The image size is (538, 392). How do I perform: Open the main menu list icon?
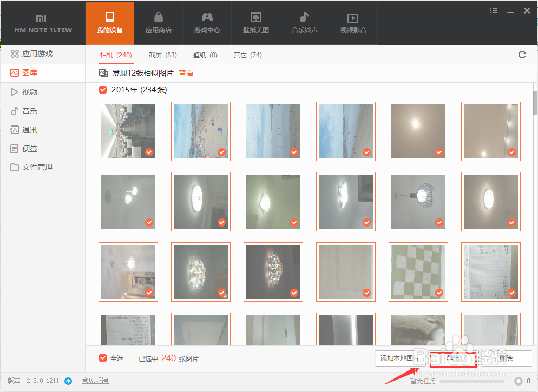[493, 10]
